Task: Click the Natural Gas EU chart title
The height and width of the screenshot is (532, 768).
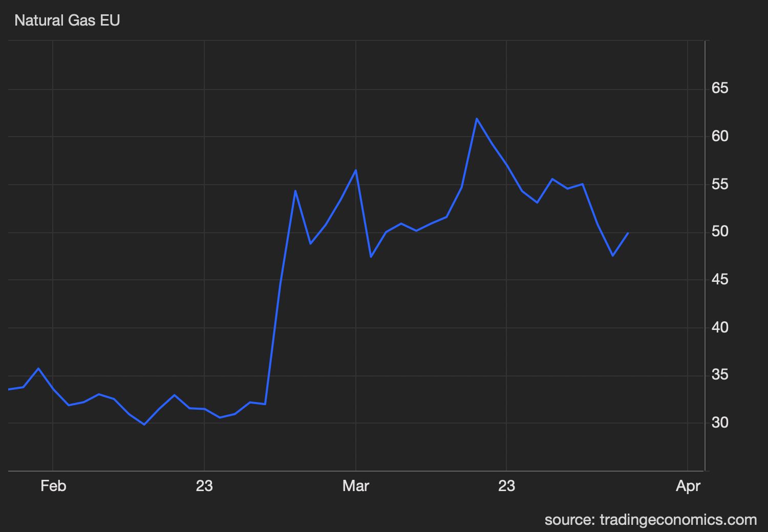Action: point(67,20)
